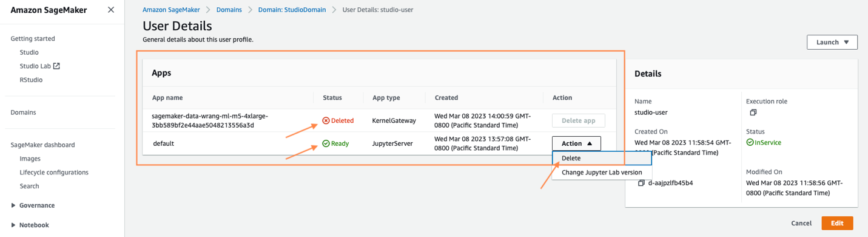Click the disabled Delete app button

578,120
